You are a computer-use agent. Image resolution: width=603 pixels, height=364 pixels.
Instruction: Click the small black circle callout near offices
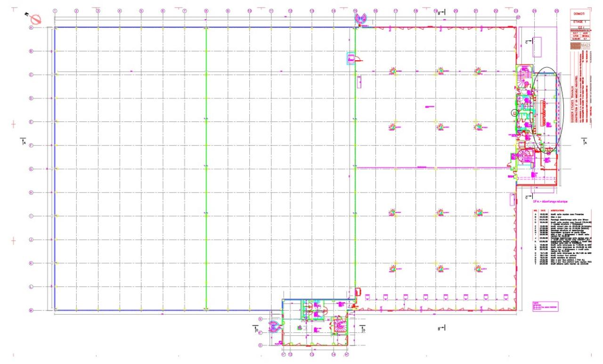(514, 113)
